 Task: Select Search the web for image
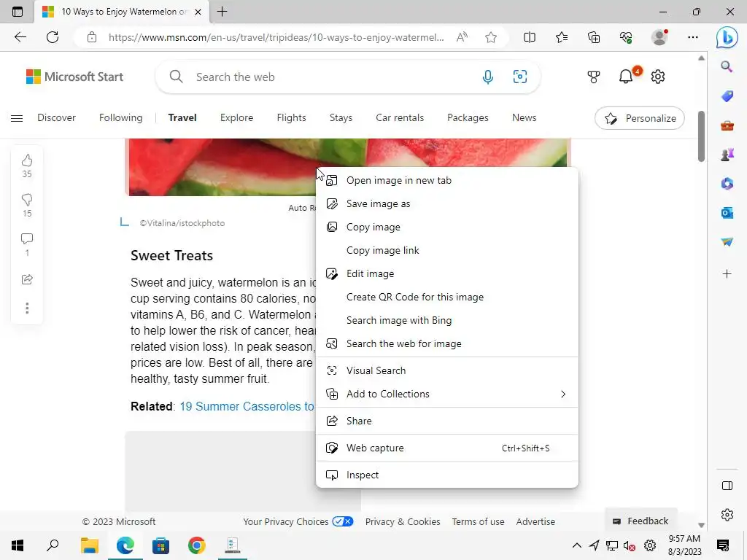pyautogui.click(x=447, y=344)
